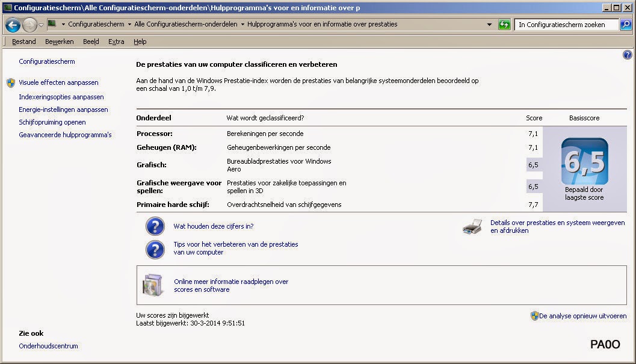This screenshot has width=636, height=364.
Task: Click the Bepaald door laagste score caption
Action: (584, 194)
